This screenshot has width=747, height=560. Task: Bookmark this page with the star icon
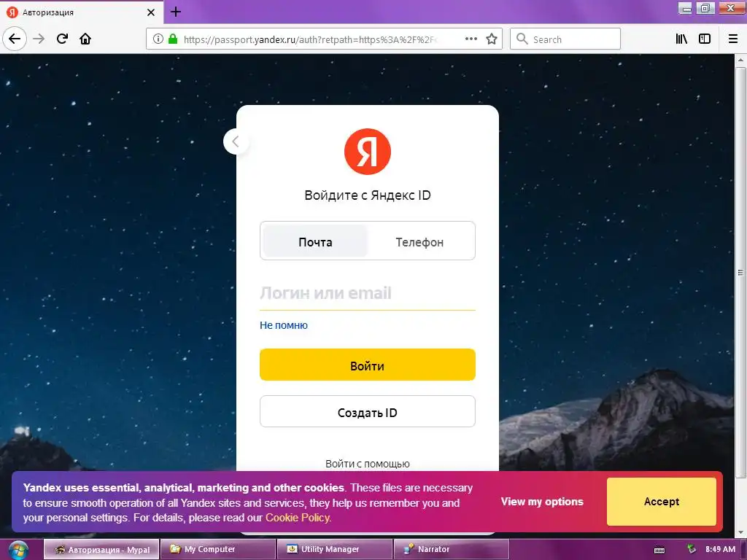(492, 39)
